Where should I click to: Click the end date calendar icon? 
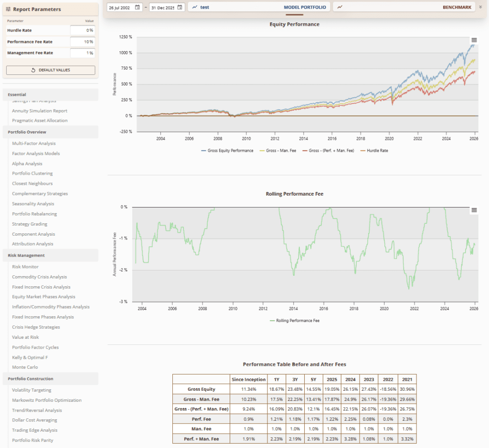(x=180, y=7)
